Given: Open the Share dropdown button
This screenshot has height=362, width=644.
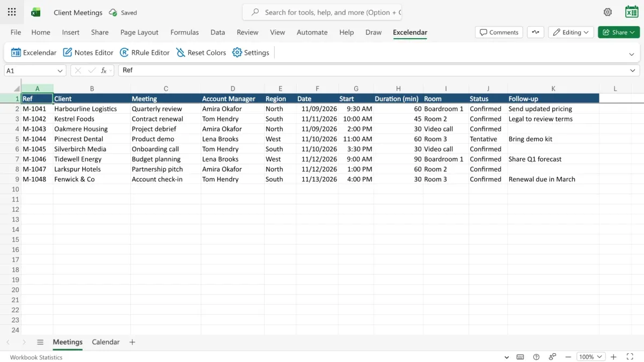Looking at the screenshot, I should click(x=619, y=32).
